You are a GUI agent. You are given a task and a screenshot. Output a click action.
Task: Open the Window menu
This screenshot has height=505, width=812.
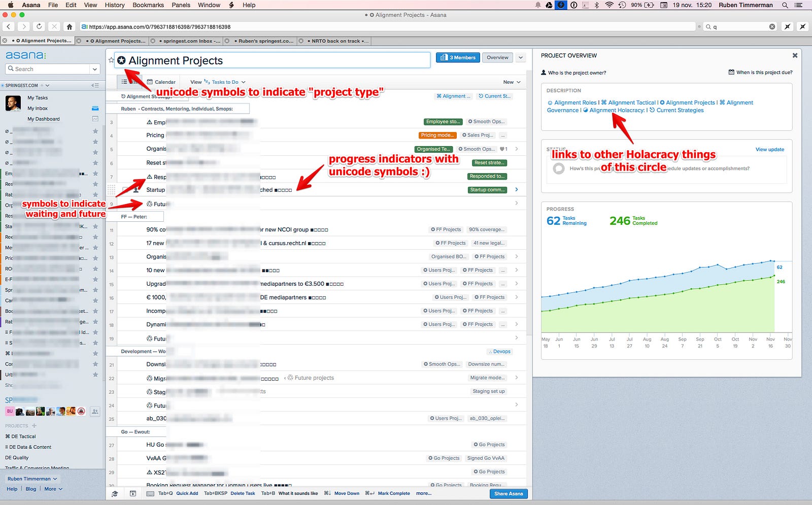[209, 5]
